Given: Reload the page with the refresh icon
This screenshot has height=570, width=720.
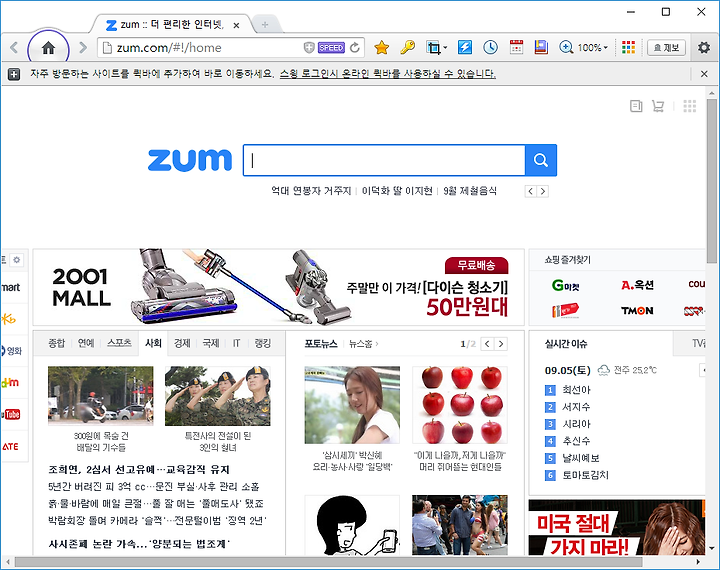Looking at the screenshot, I should pos(355,47).
